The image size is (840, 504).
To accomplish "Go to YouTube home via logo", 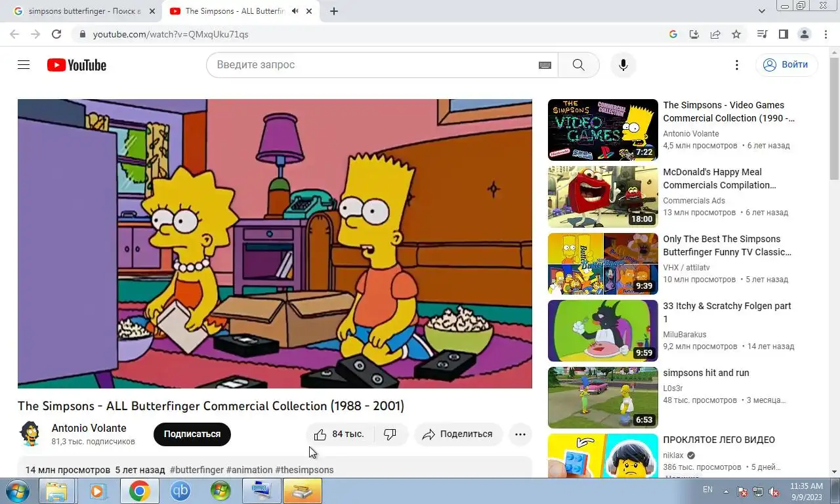I will [x=77, y=65].
